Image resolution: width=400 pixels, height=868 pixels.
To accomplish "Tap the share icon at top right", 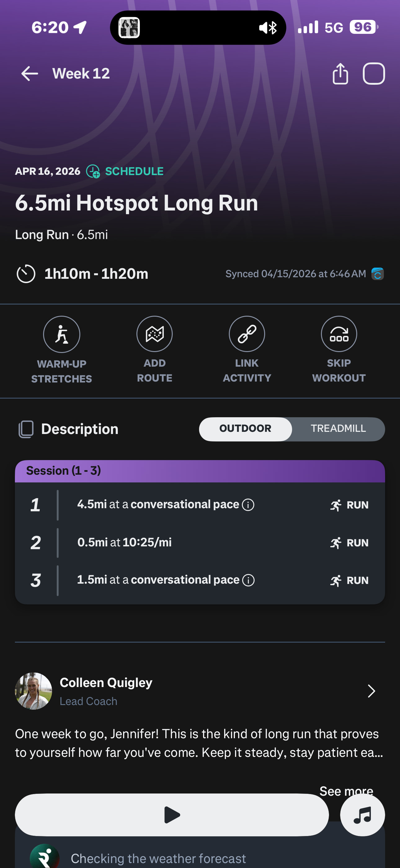I will coord(340,74).
